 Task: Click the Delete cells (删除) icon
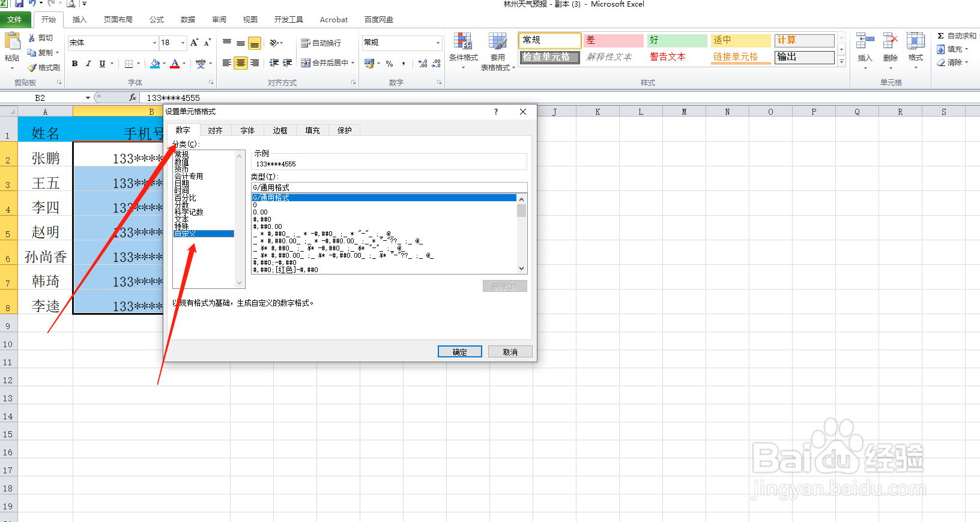(x=891, y=41)
